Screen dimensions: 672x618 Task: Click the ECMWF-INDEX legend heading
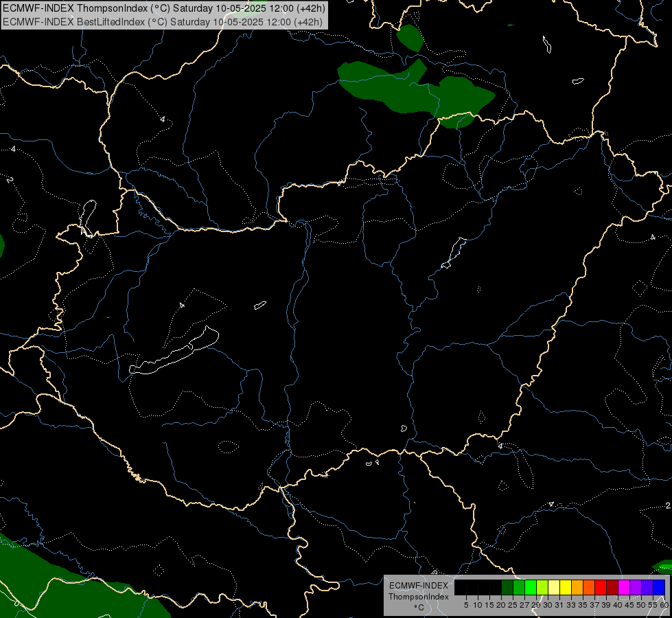[418, 586]
